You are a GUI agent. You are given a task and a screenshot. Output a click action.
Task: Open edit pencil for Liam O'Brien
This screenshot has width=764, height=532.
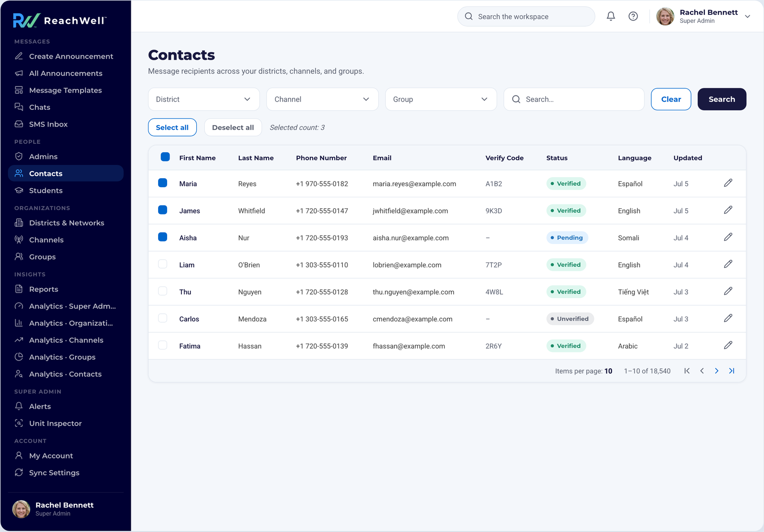click(x=728, y=264)
